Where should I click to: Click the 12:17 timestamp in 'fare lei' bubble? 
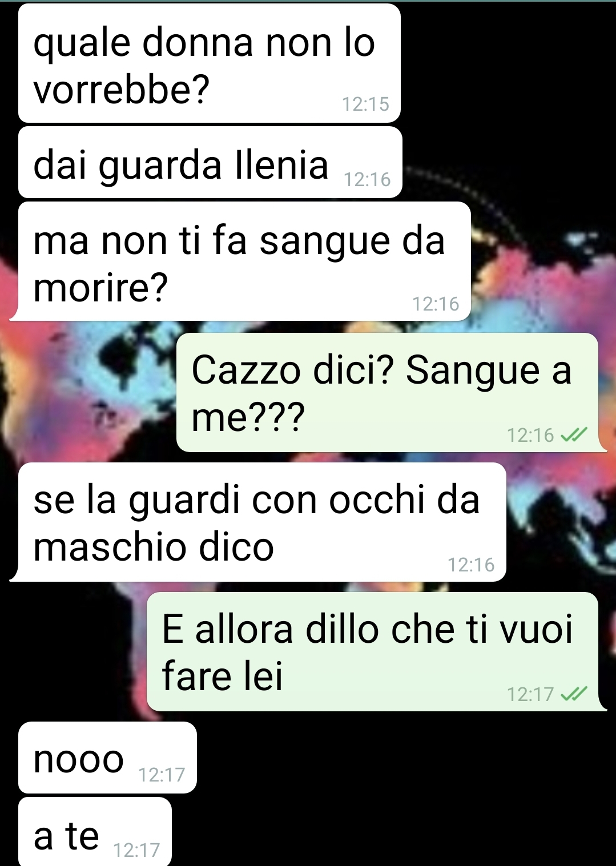530,695
